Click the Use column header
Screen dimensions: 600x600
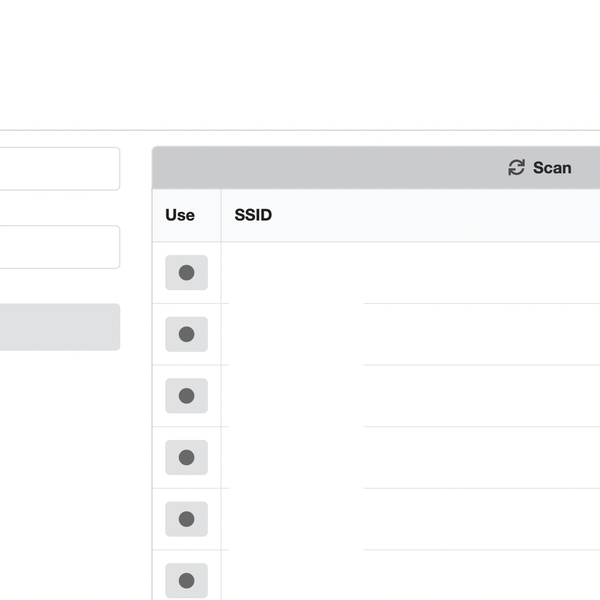(x=180, y=215)
